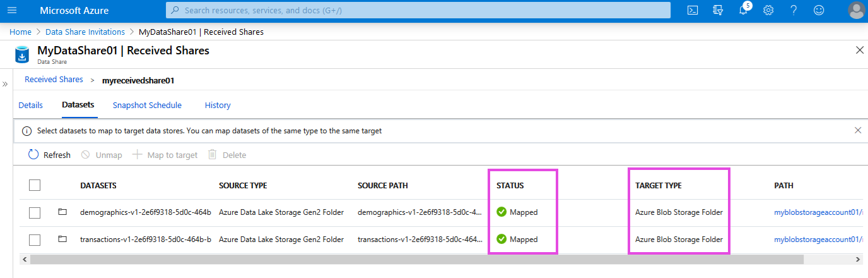Click the DATASETS column header
This screenshot has height=278, width=868.
[x=98, y=186]
